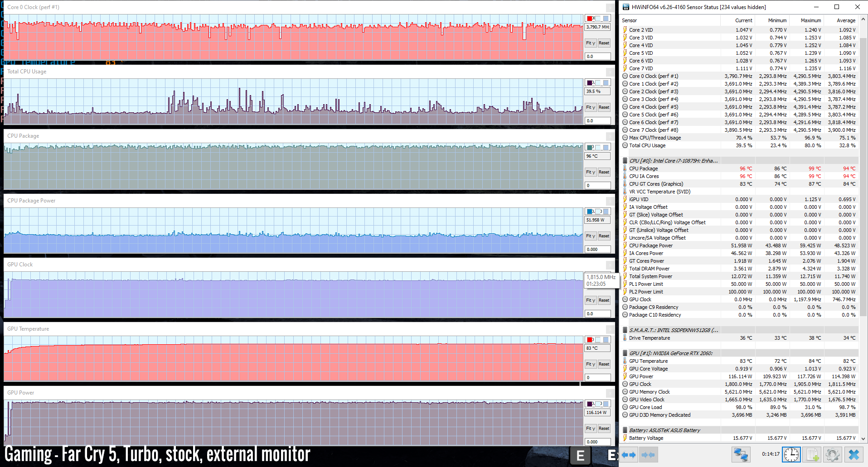Click the 0.0 minimum field in Total CPU Usage graph
Image resolution: width=868 pixels, height=467 pixels.
point(597,121)
